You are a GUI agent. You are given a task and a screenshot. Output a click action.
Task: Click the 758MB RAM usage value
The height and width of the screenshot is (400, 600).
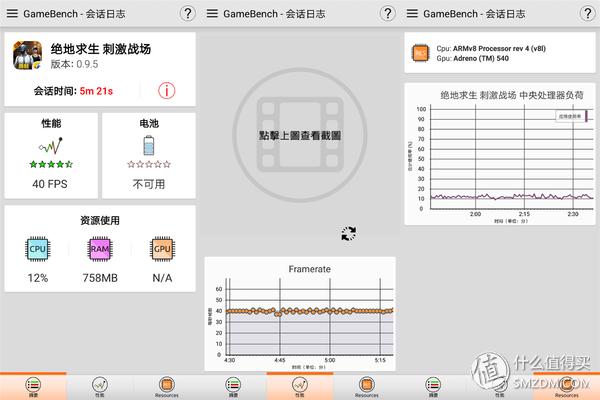[100, 278]
